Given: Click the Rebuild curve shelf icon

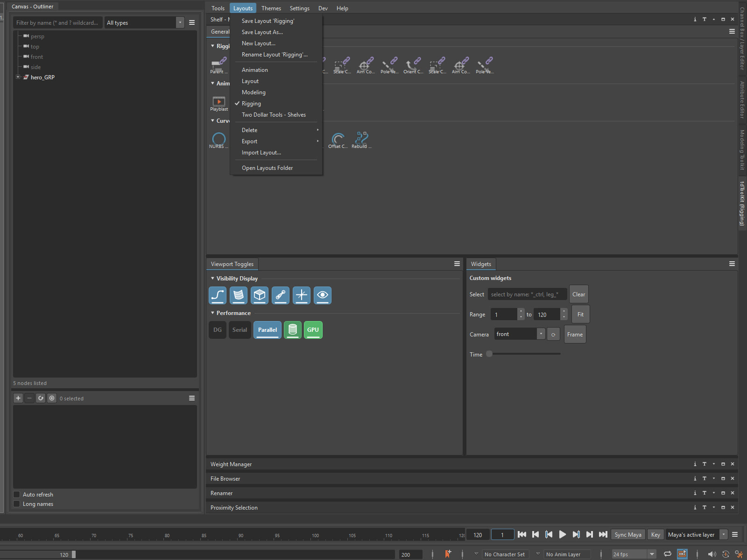Looking at the screenshot, I should click(x=361, y=140).
